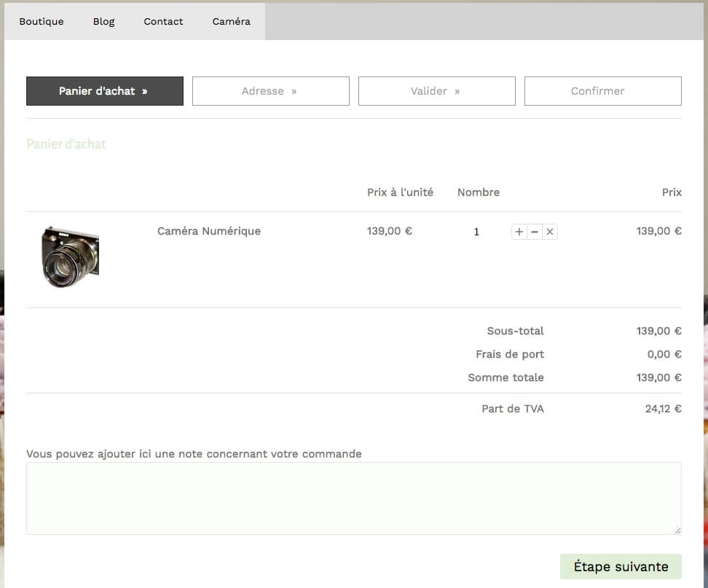Open the Contact page
The image size is (708, 588).
coord(163,21)
